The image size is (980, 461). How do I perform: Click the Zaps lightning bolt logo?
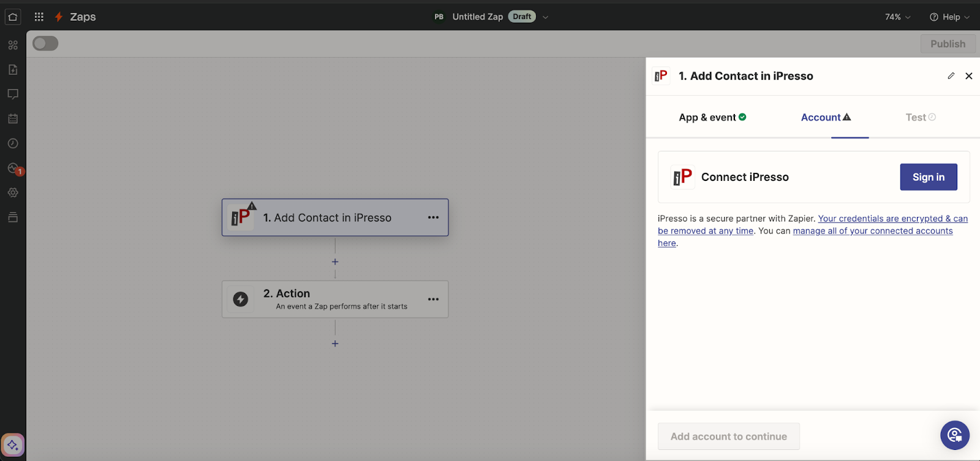click(59, 17)
